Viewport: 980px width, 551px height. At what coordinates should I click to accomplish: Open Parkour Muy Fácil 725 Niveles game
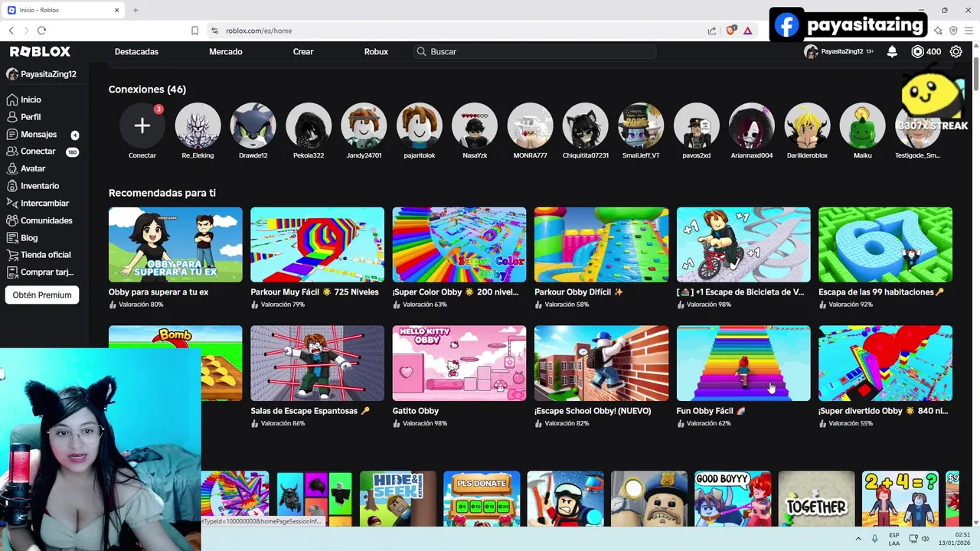coord(317,257)
